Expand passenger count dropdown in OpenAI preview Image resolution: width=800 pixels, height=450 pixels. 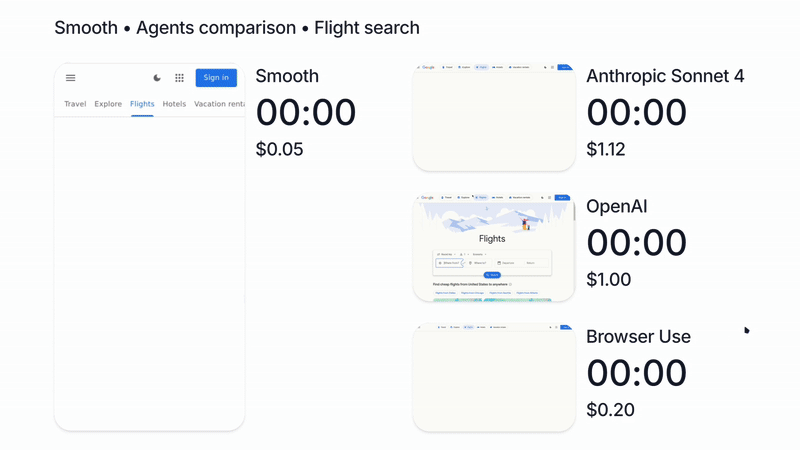point(463,254)
